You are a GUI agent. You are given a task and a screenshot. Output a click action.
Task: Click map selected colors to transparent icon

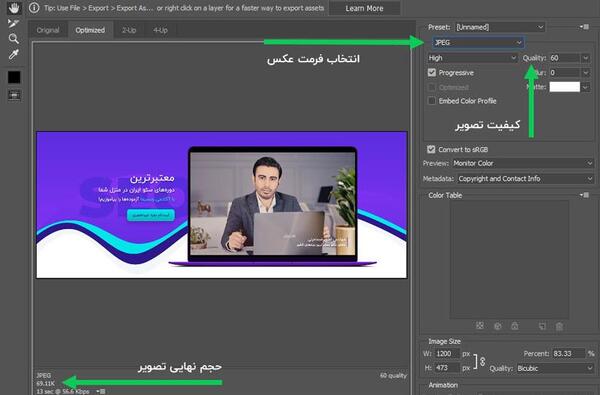tap(480, 326)
